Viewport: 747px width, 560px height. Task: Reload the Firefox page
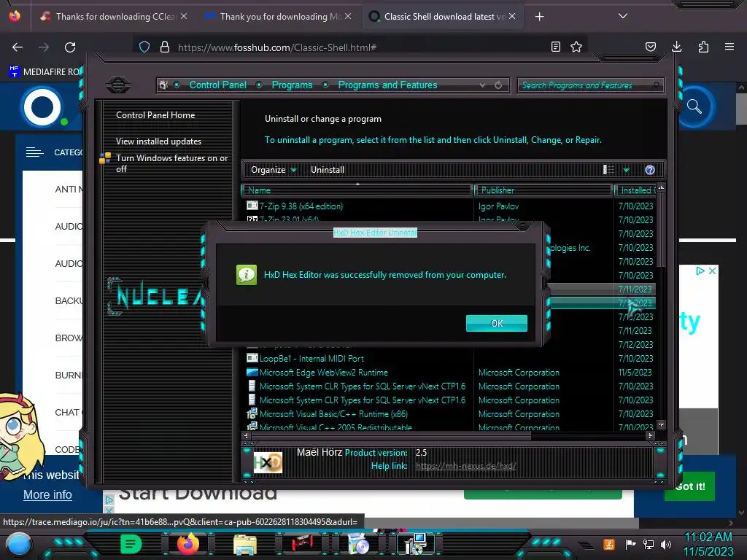[70, 47]
